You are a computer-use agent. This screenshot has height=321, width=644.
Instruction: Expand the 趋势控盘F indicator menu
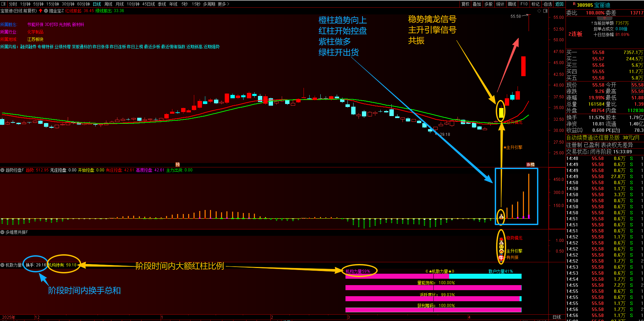[x=2, y=170]
